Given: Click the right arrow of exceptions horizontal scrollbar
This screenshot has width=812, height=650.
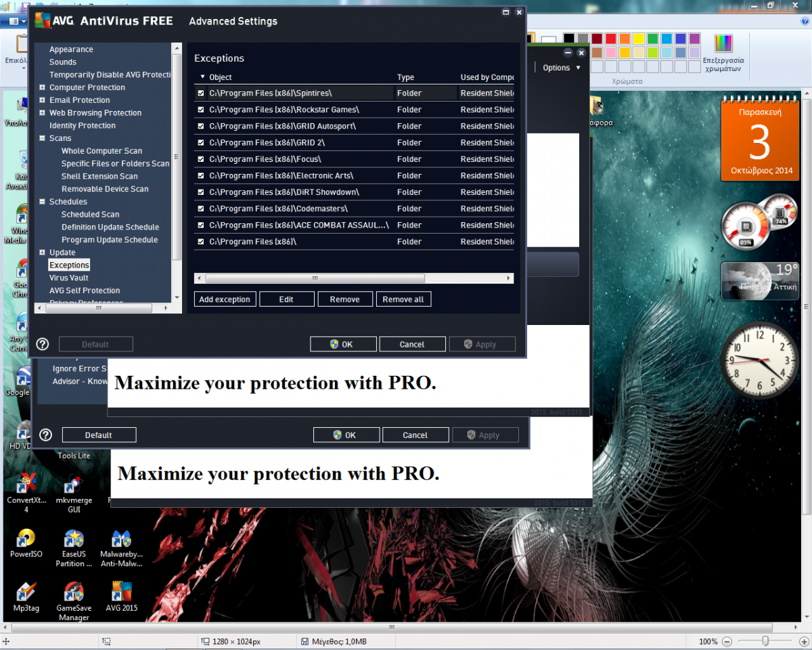Looking at the screenshot, I should tap(509, 278).
